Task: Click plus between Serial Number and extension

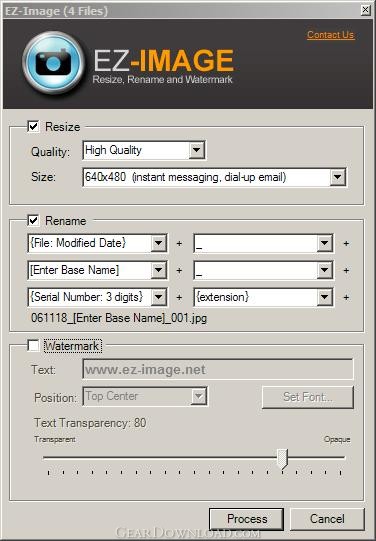Action: click(x=179, y=297)
